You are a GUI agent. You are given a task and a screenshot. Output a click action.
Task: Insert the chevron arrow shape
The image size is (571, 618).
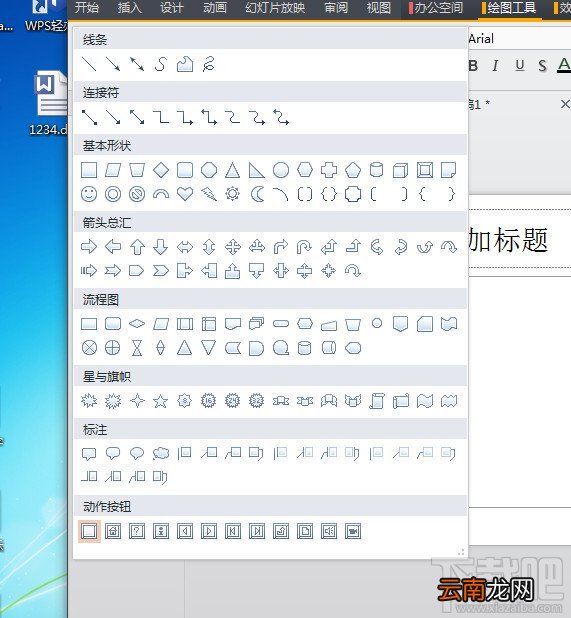161,271
